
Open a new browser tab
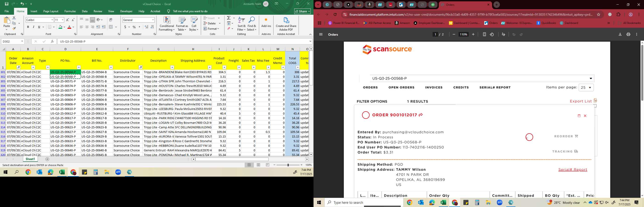pyautogui.click(x=496, y=5)
